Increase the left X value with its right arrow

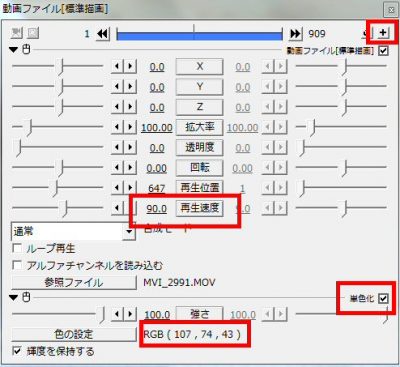click(130, 66)
